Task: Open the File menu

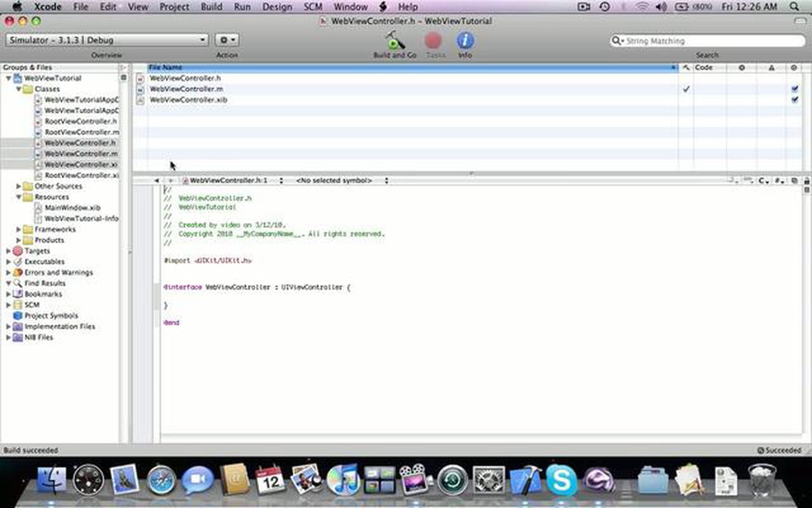Action: pos(81,7)
